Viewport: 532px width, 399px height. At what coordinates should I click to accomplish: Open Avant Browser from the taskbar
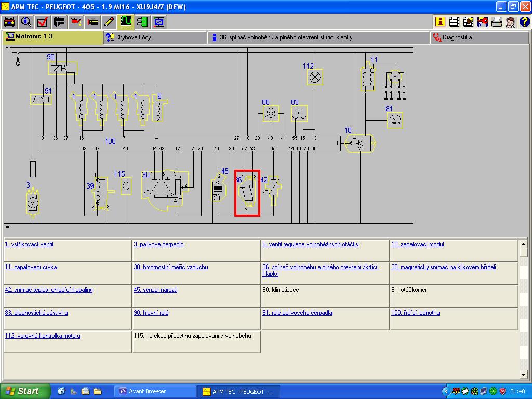pyautogui.click(x=155, y=391)
